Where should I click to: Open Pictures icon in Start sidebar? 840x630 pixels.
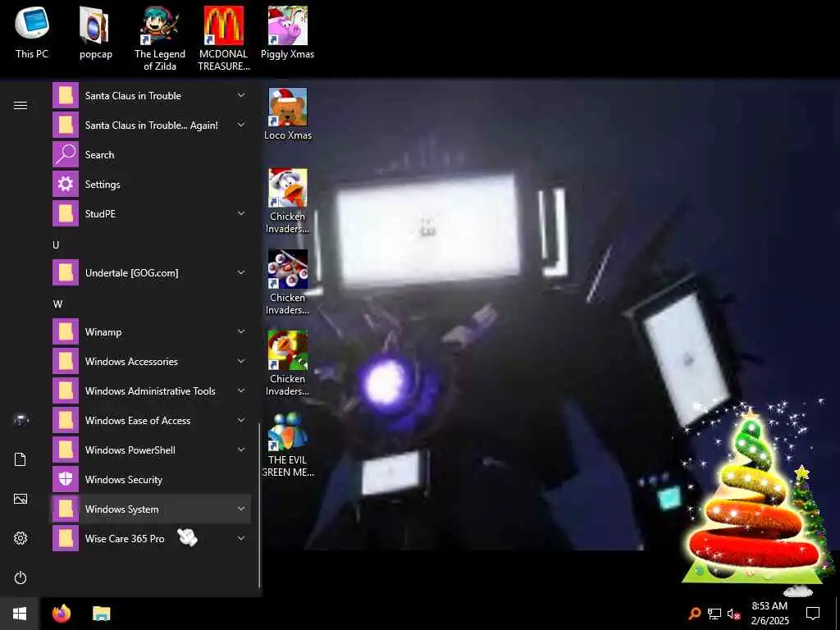coord(21,499)
